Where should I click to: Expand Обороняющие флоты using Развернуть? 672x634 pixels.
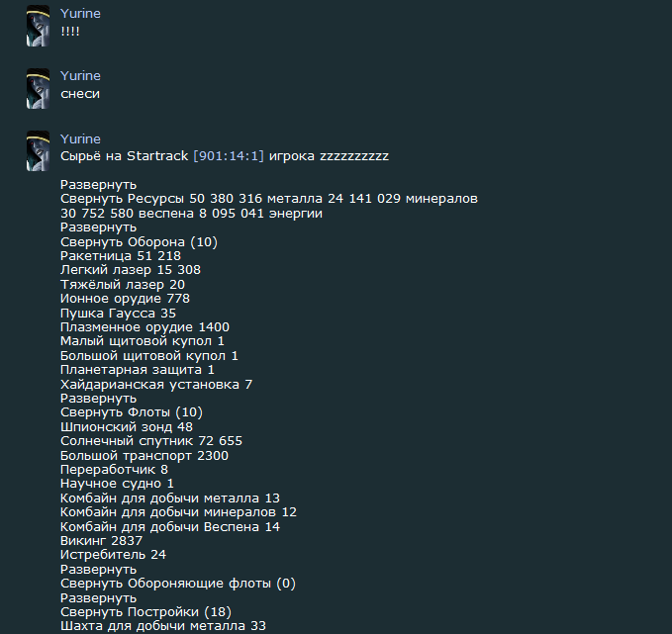click(x=98, y=570)
